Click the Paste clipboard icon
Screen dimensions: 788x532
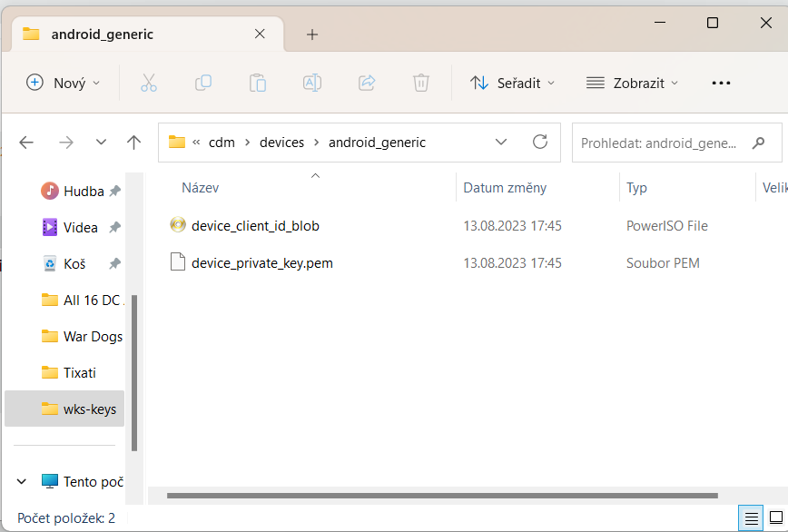click(258, 83)
